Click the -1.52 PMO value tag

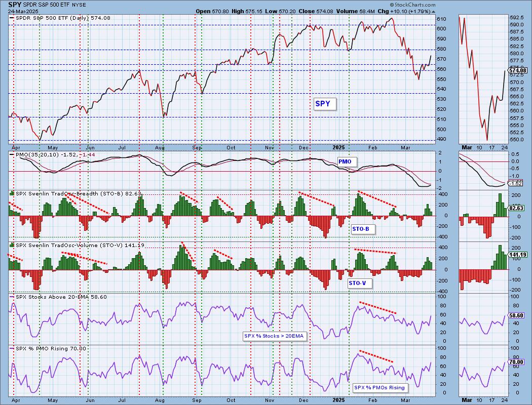[515, 183]
